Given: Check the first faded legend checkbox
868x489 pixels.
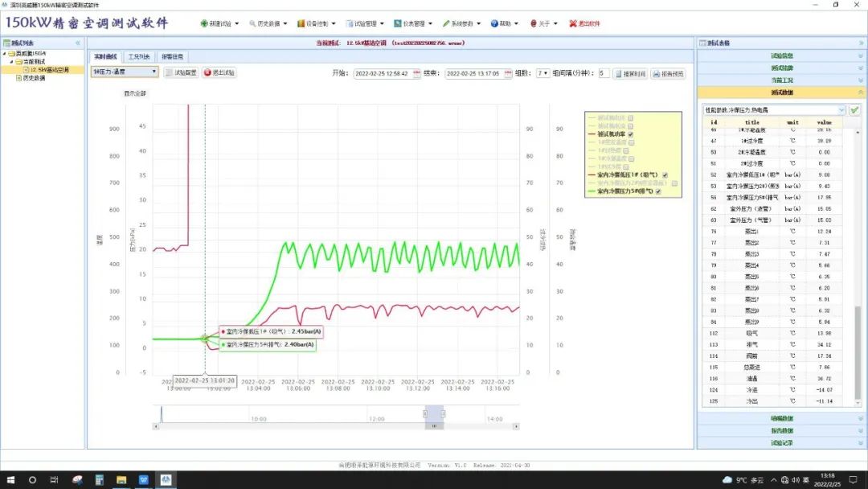Looking at the screenshot, I should (631, 118).
